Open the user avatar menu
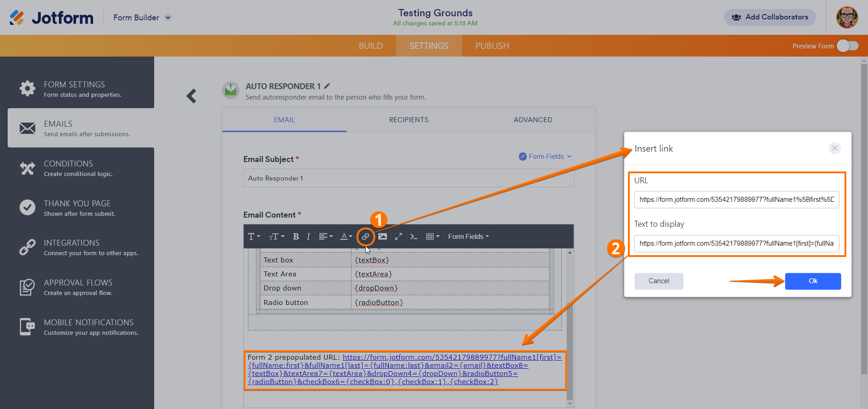Screen dimensions: 868x409 (847, 17)
